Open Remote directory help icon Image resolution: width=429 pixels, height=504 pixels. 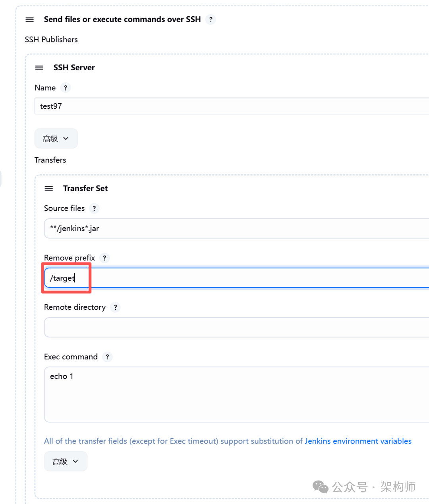tap(115, 307)
